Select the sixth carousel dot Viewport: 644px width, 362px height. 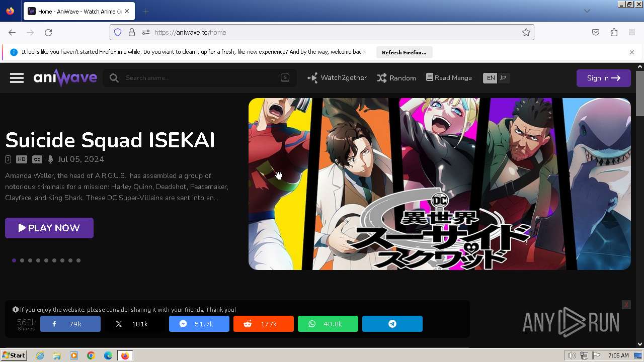(54, 260)
